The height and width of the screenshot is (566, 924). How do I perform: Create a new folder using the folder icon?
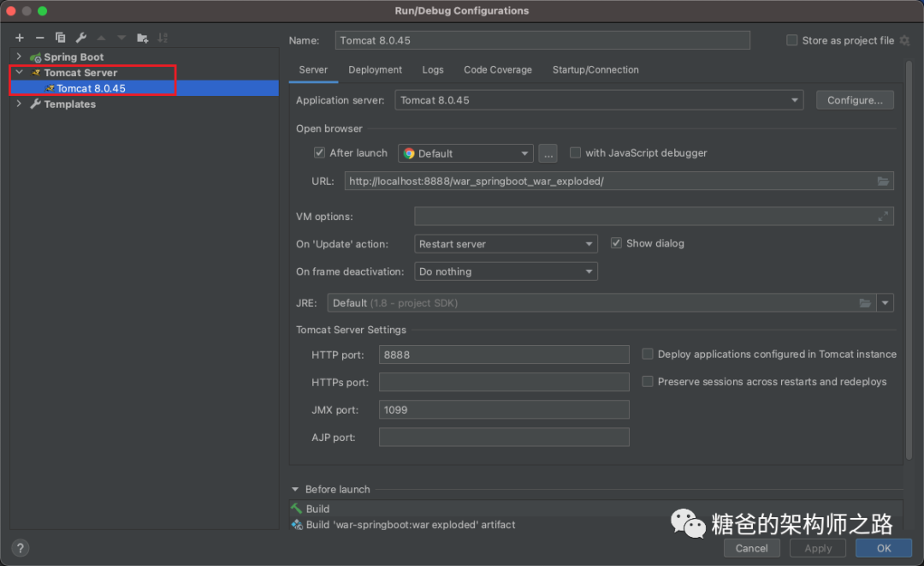(142, 38)
